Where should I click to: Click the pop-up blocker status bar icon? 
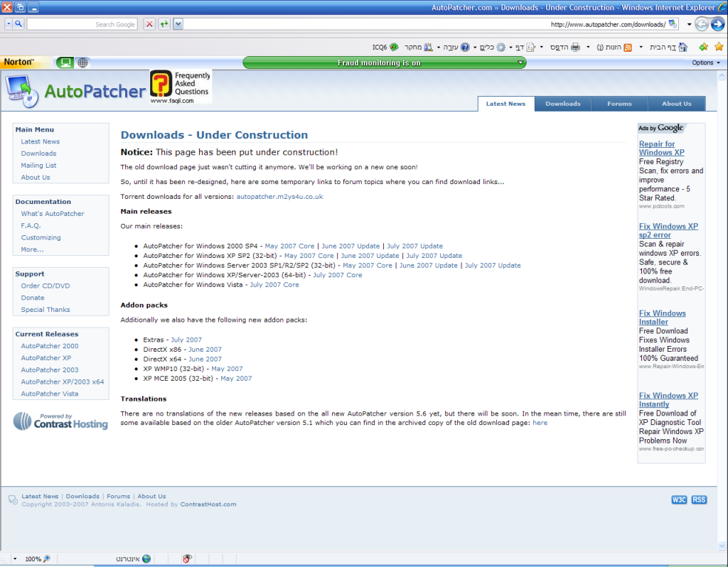pos(187,558)
